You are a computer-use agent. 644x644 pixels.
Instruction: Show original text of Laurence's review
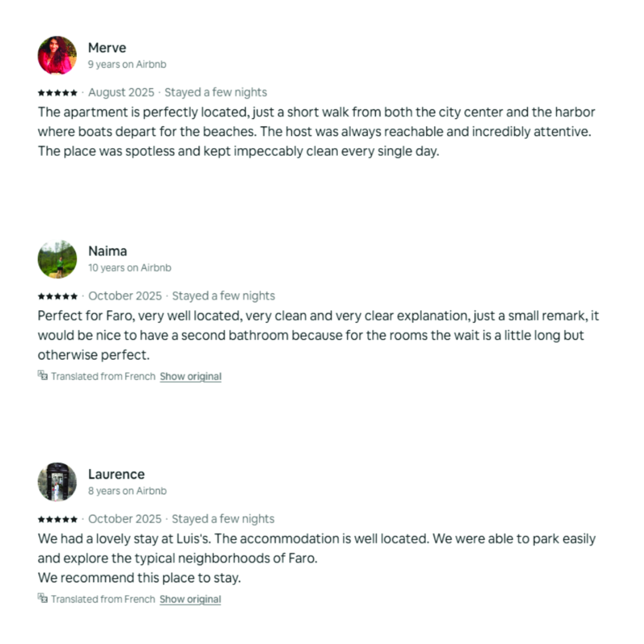(x=190, y=599)
